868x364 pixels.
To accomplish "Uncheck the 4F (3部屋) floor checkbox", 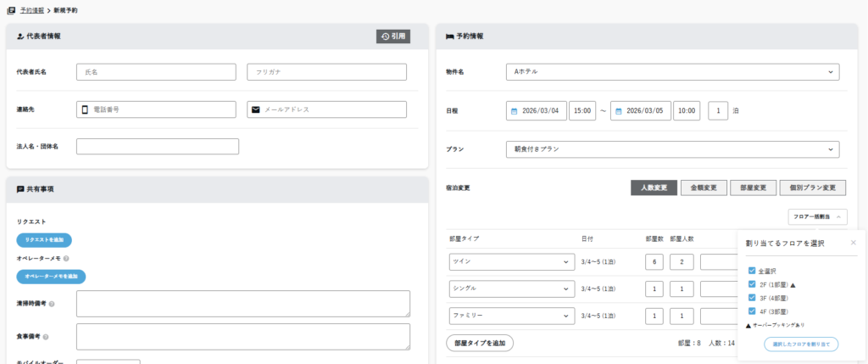I will click(752, 311).
